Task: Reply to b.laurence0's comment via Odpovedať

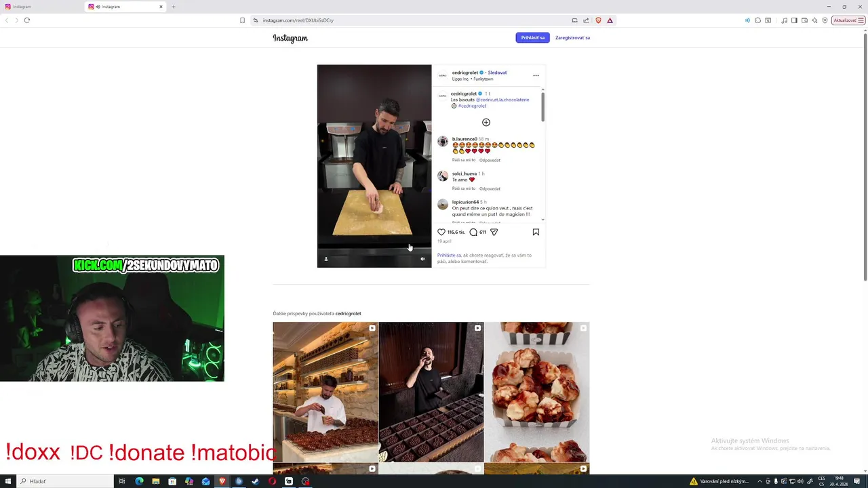Action: click(490, 160)
